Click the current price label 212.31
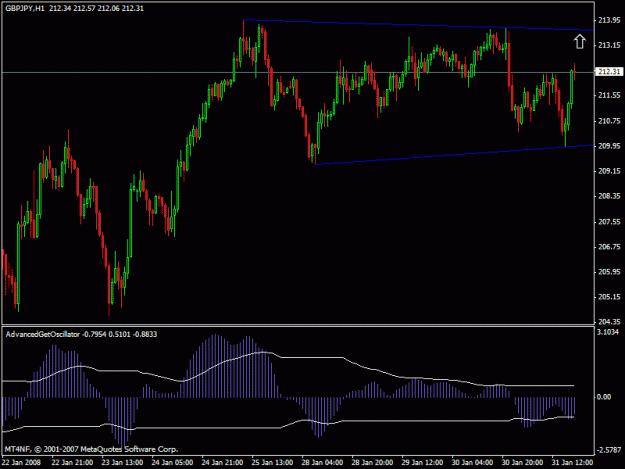 pos(609,72)
